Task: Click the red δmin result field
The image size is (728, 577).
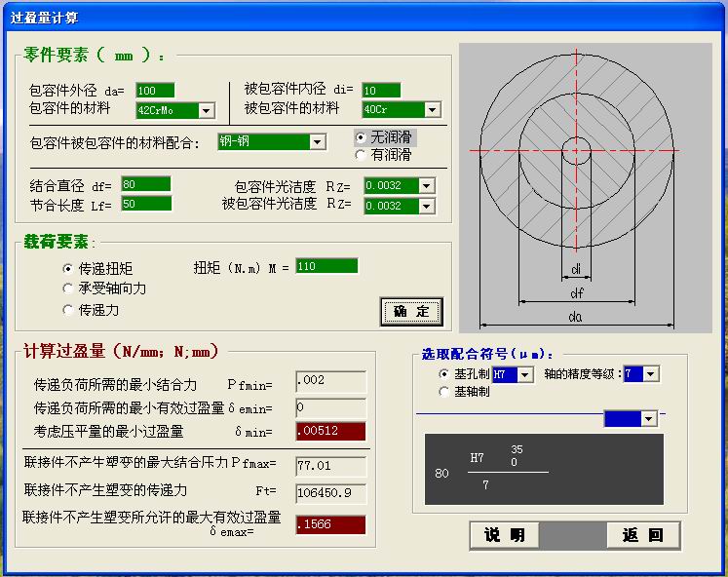Action: tap(330, 431)
